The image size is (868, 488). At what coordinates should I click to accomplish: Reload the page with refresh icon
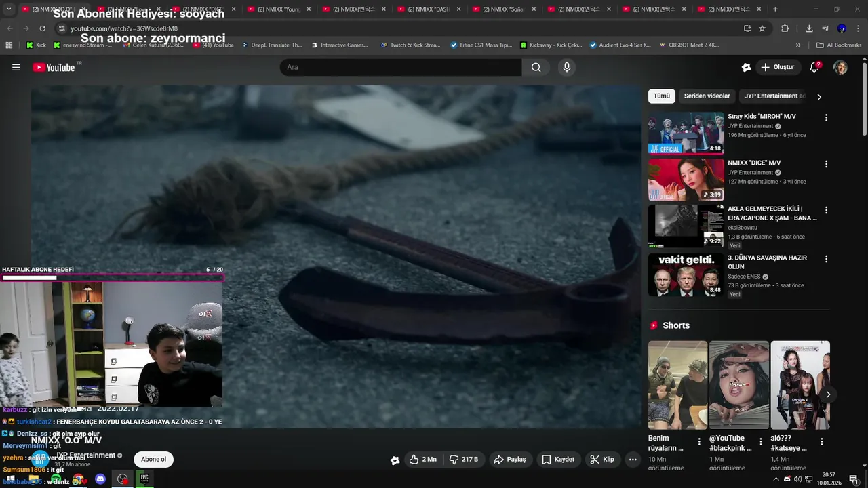click(x=42, y=28)
